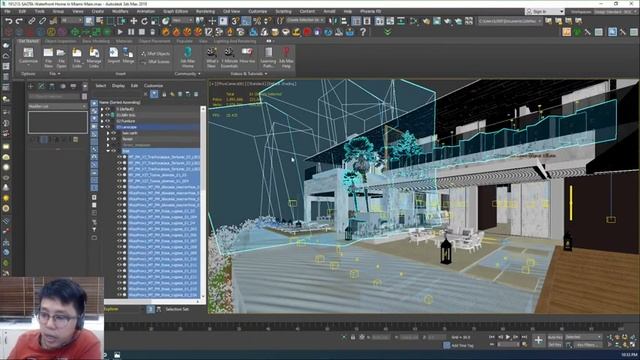Click the object color swatch beside name field
This screenshot has width=640, height=360.
(x=84, y=97)
